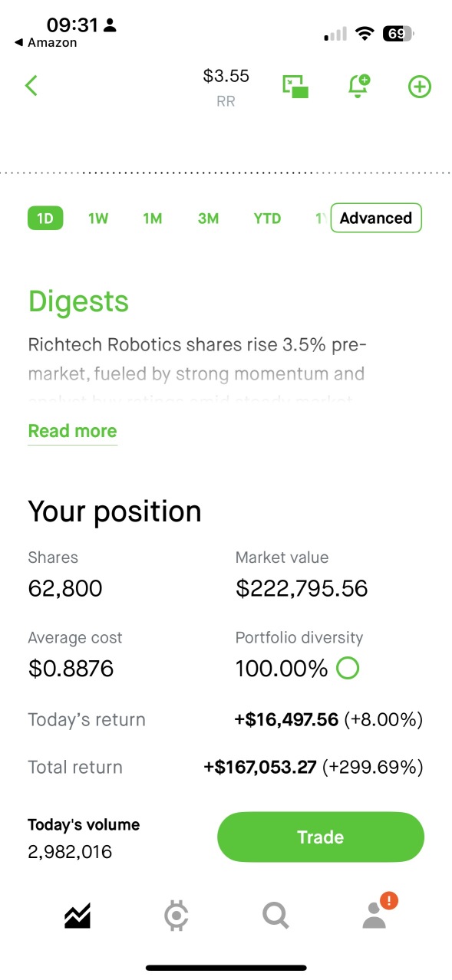The image size is (452, 980).
Task: Open the search magnifier tab
Action: pyautogui.click(x=275, y=915)
